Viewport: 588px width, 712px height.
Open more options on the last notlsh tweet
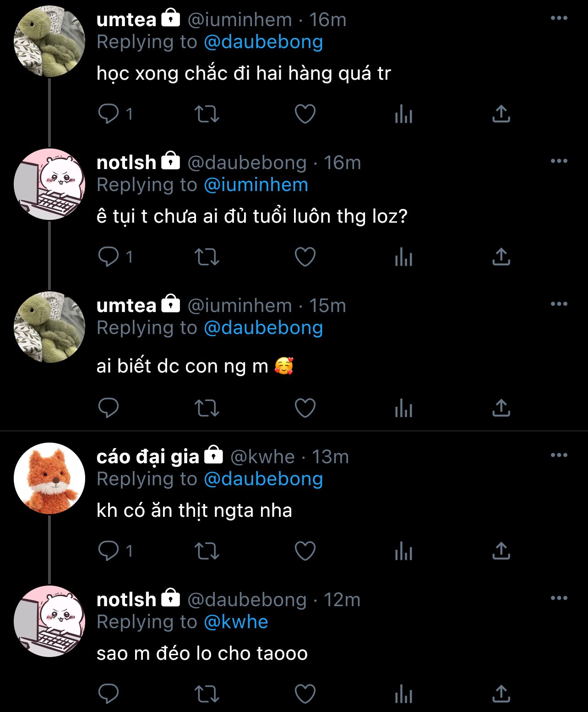(559, 598)
